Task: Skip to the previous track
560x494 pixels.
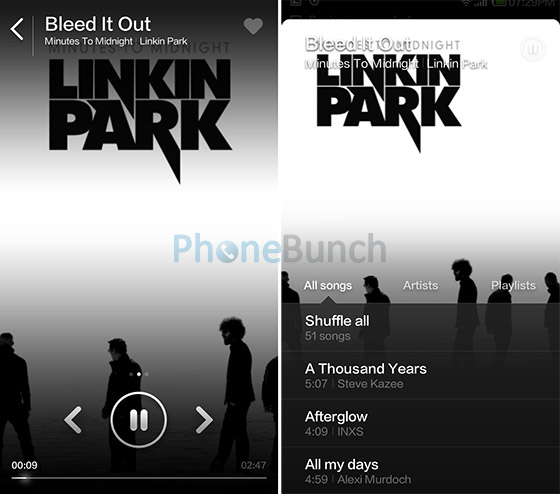Action: [x=73, y=420]
